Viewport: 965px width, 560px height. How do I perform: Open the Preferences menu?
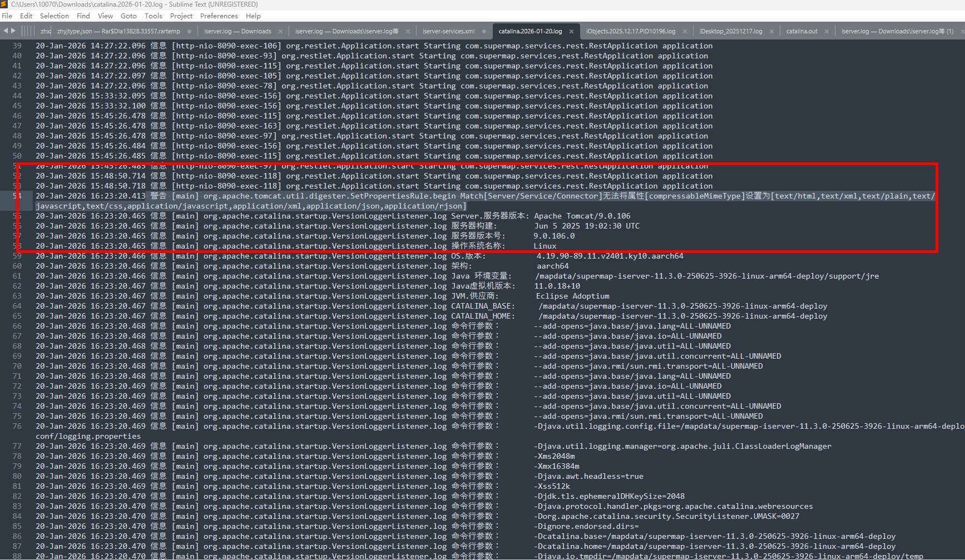(219, 16)
